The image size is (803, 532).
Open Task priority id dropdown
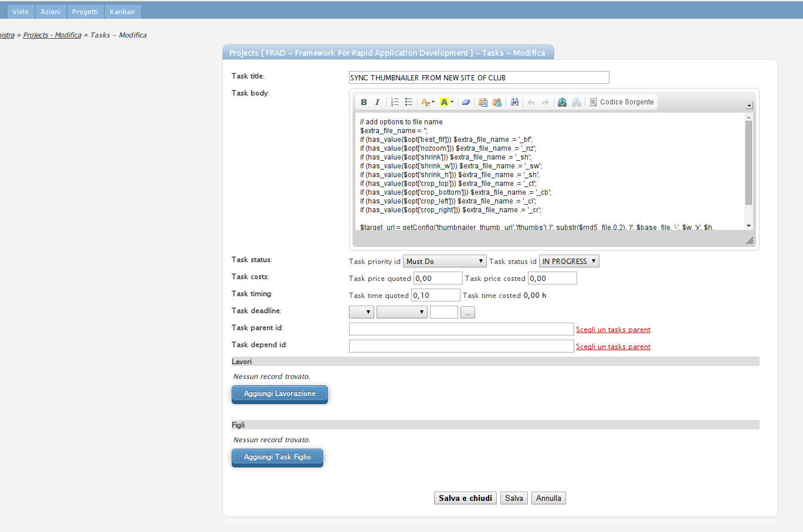click(445, 262)
